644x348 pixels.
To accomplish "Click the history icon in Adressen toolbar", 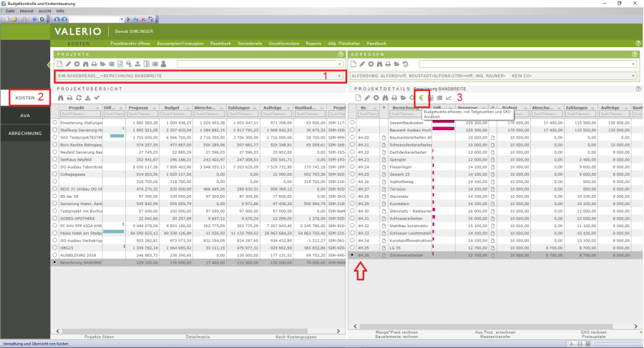I will [x=405, y=64].
